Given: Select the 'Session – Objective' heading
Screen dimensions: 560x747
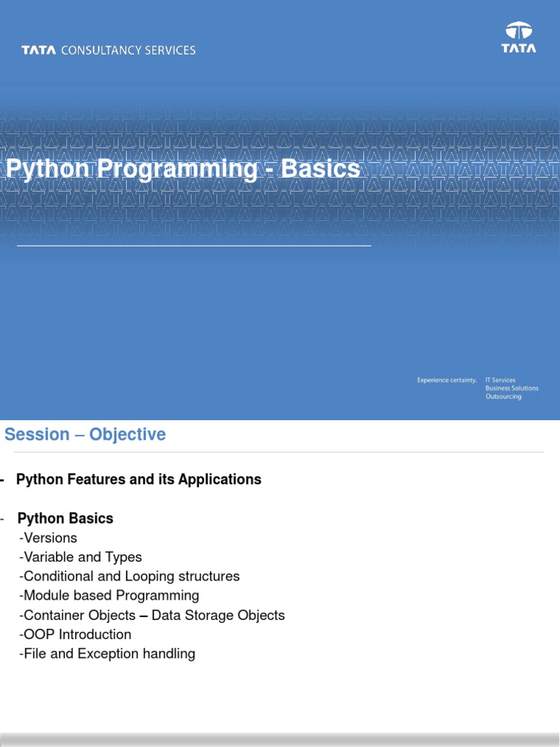Looking at the screenshot, I should [x=85, y=435].
